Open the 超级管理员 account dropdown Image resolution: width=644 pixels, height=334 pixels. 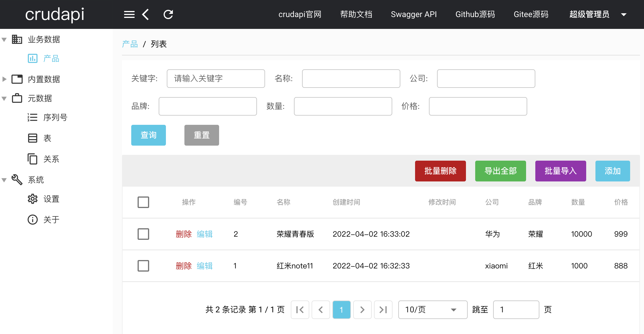589,14
